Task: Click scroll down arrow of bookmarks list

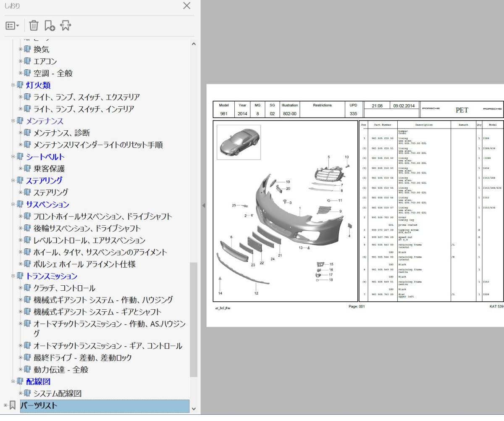Action: point(194,408)
